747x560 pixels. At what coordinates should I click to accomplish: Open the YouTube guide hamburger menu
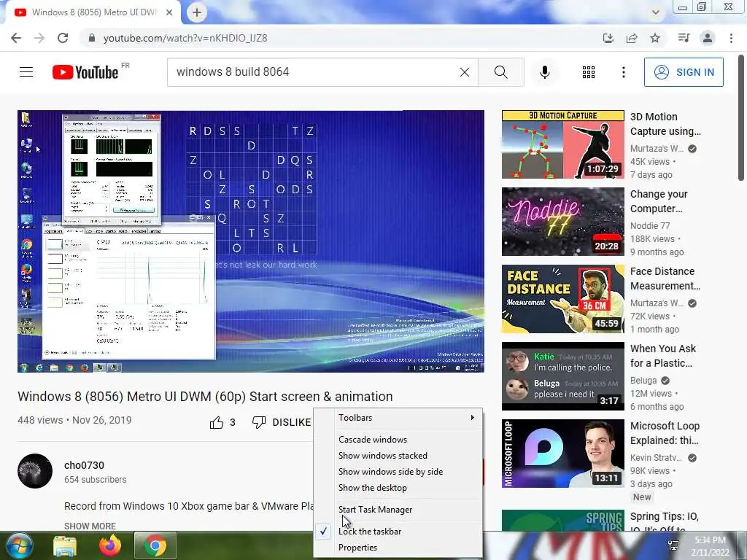(x=26, y=72)
